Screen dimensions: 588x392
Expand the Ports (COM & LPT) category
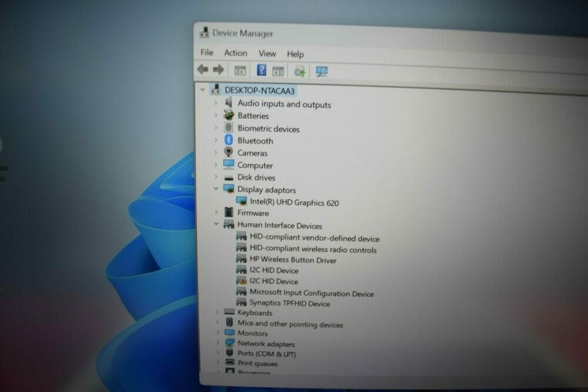point(218,353)
